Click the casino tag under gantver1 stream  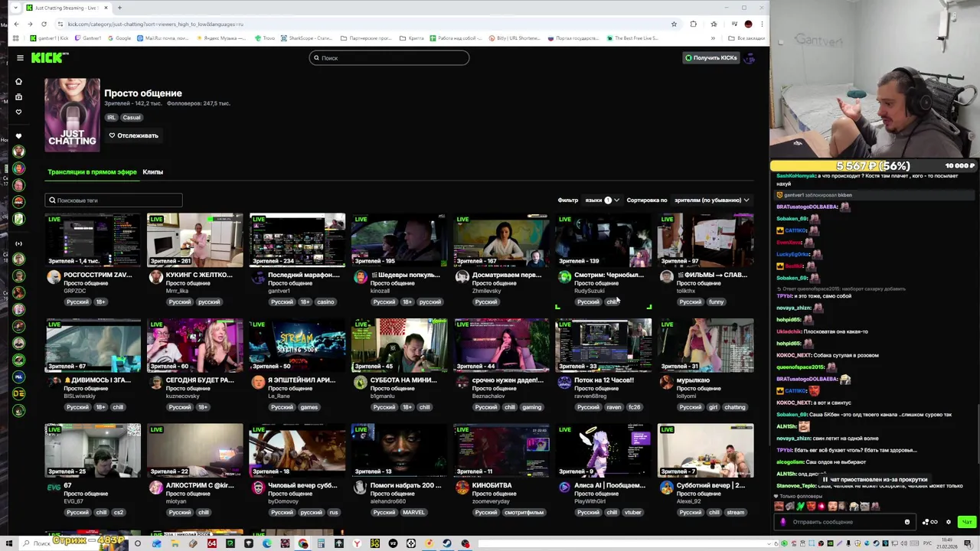pyautogui.click(x=325, y=302)
